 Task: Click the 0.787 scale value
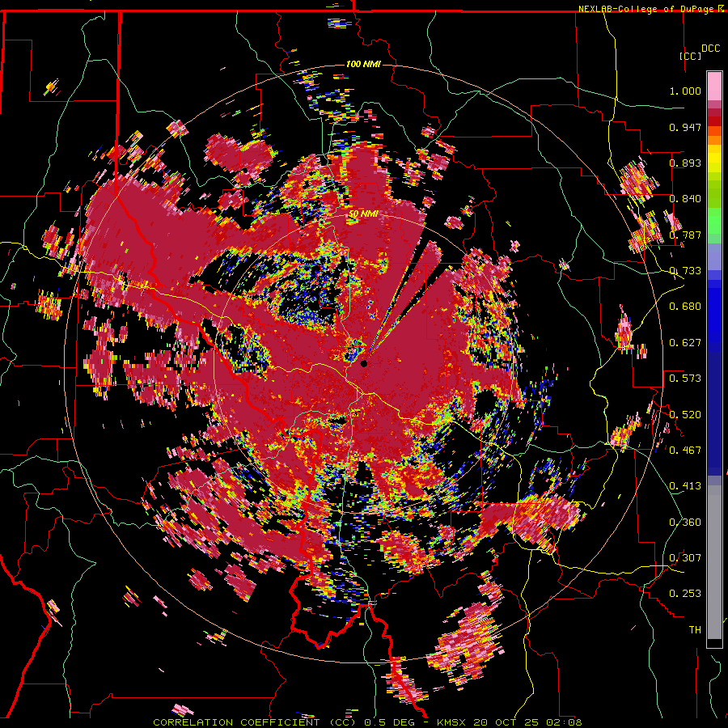click(x=685, y=235)
